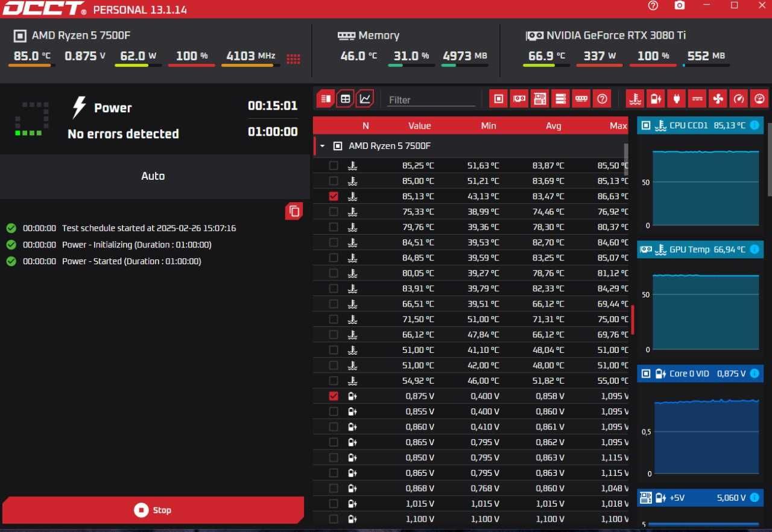Uncheck the 0,875 V voltage checkbox
This screenshot has width=772, height=532.
(334, 396)
